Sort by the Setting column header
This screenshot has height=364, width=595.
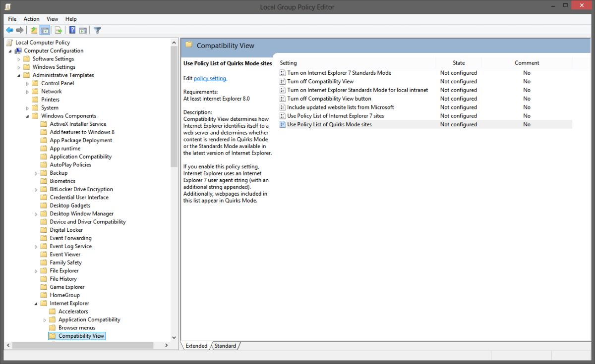(x=357, y=63)
